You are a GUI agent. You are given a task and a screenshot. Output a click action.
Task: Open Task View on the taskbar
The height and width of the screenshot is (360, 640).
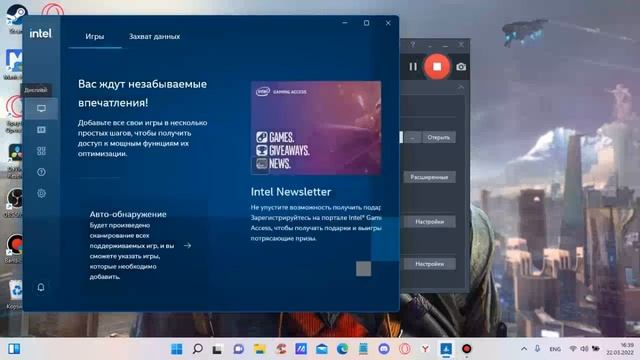(217, 349)
